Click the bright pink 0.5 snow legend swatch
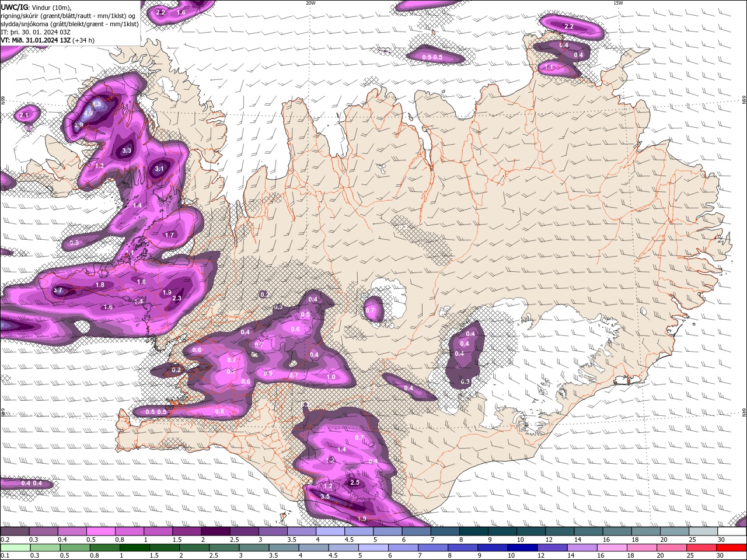747x560 pixels. pos(101,531)
